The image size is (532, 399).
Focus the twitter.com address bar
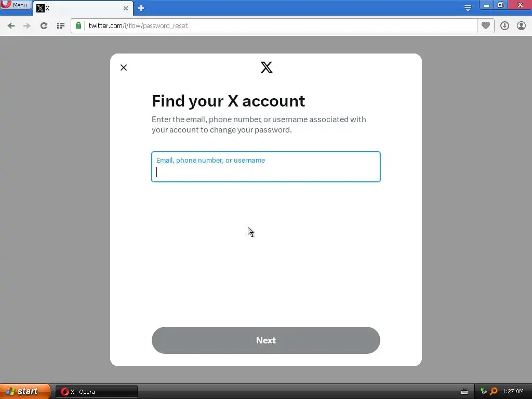280,26
